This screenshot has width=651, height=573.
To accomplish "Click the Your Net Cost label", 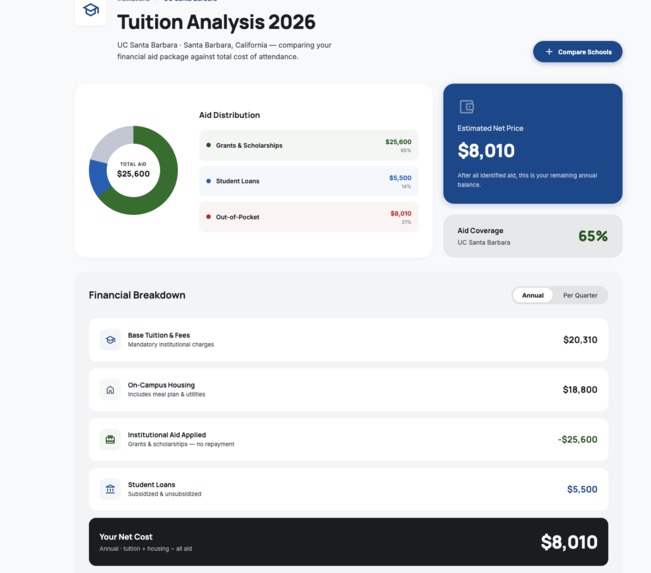I will point(126,536).
